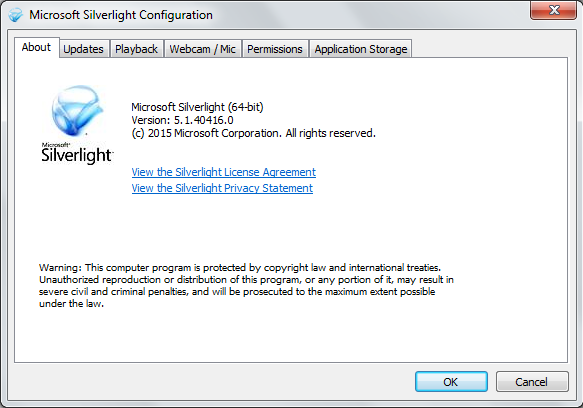This screenshot has width=583, height=408.
Task: Go to the Webcam / Mic tab
Action: pyautogui.click(x=203, y=49)
